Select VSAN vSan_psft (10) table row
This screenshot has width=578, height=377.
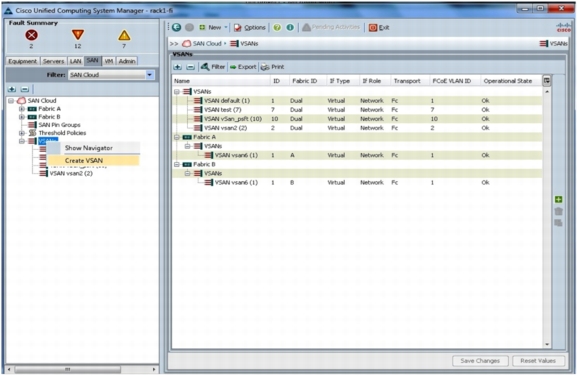point(357,119)
